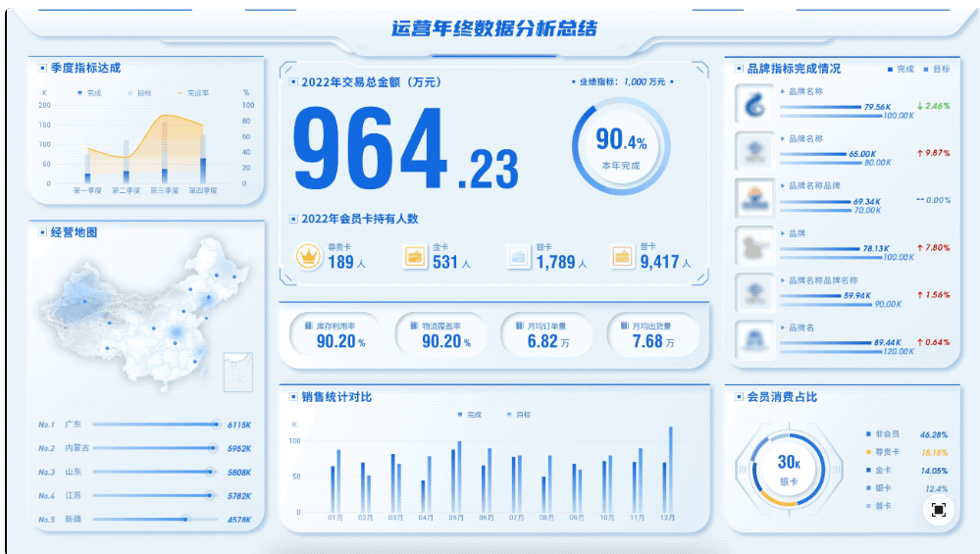
Task: Click the red up arrow by 7.80%
Action: pos(920,248)
